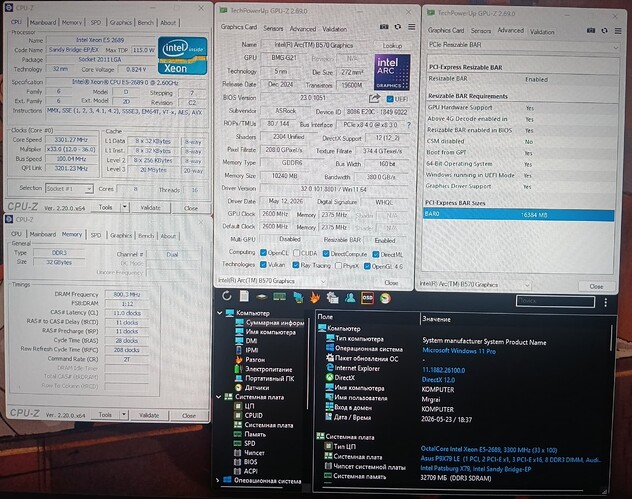632x499 pixels.
Task: Click the Intel Xeon logo in CPU-Z
Action: (183, 56)
